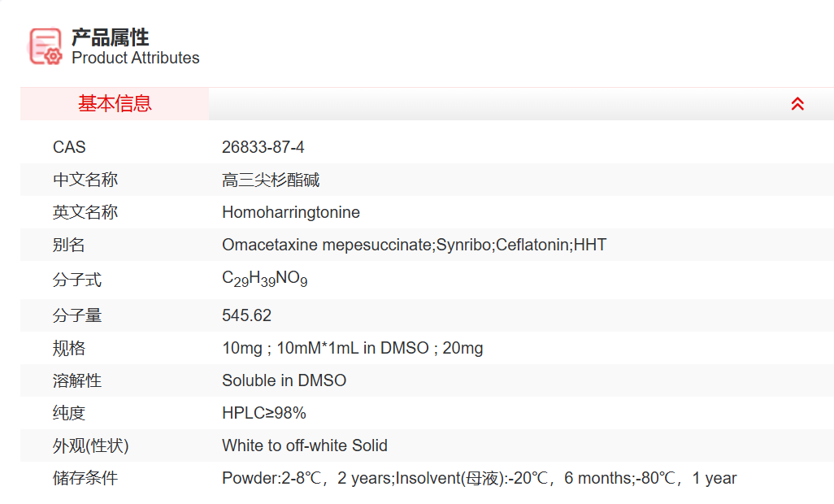Click the molecular weight value 545.62
The width and height of the screenshot is (834, 504).
coord(246,315)
